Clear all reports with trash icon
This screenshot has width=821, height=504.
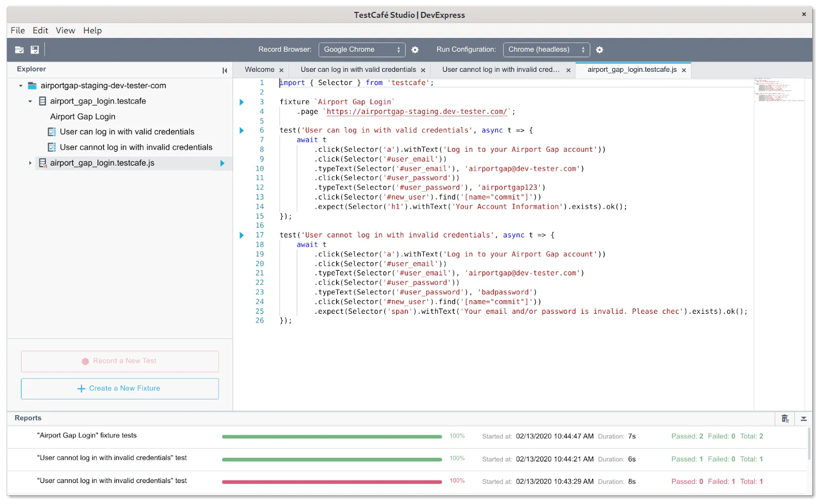pos(785,418)
